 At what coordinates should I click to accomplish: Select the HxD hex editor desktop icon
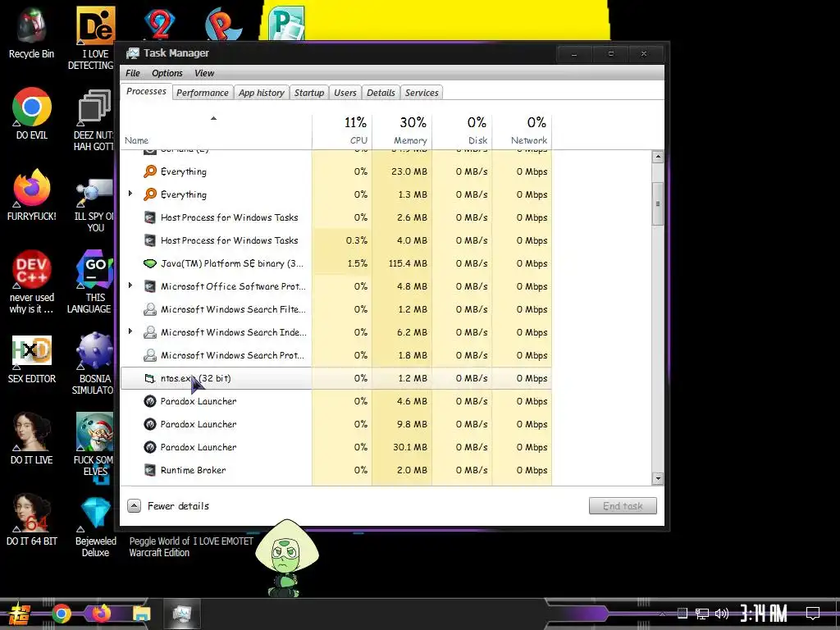[32, 351]
